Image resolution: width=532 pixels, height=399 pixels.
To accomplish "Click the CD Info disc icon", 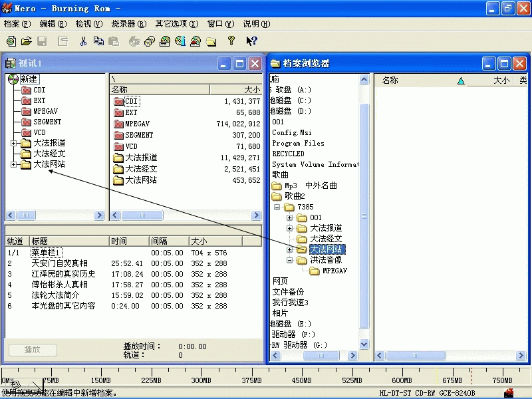I will (180, 41).
